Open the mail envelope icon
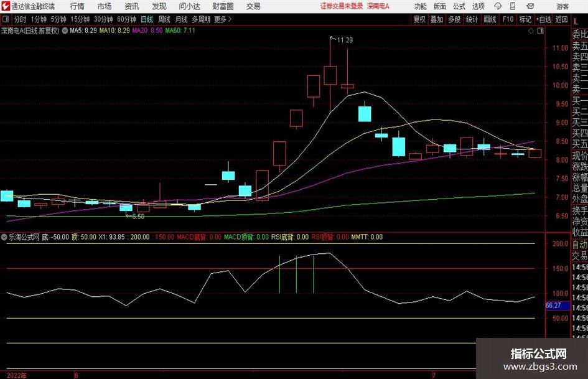 [x=530, y=6]
